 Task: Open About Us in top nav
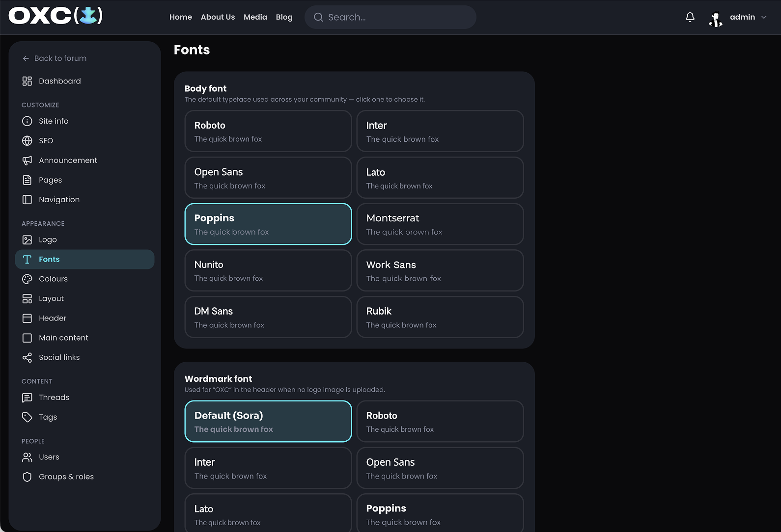tap(218, 17)
